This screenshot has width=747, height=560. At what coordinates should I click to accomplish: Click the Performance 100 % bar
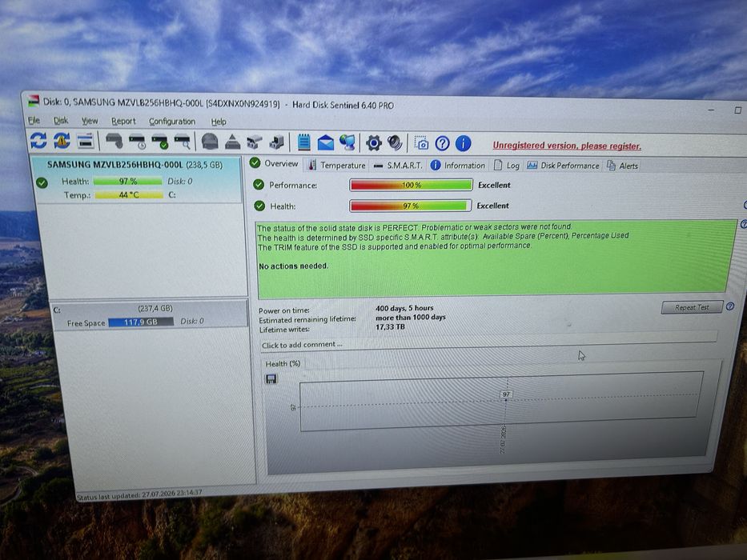click(411, 185)
